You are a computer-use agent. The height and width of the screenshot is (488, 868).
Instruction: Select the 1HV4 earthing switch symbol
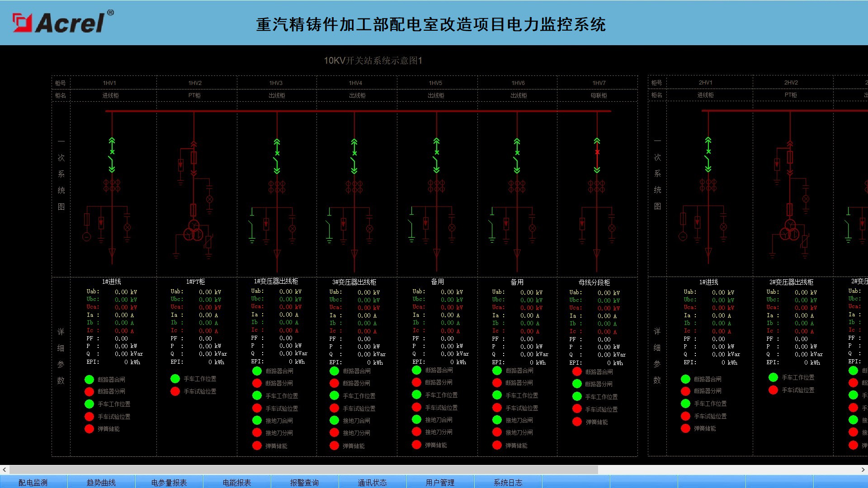coord(329,225)
